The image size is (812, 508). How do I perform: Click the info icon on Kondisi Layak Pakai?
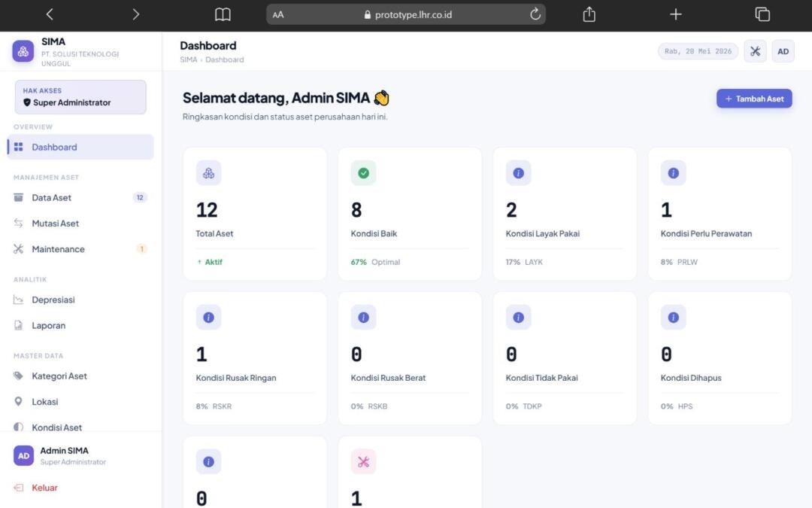[518, 173]
